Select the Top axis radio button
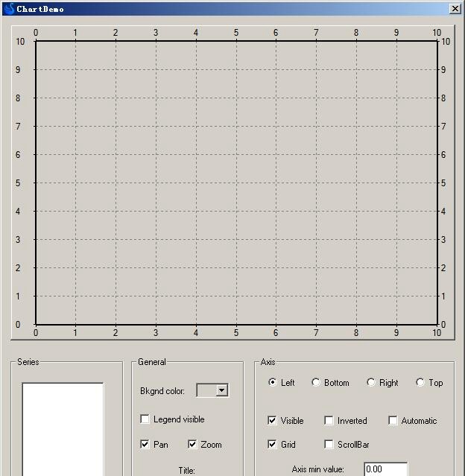The image size is (465, 476). [x=420, y=382]
